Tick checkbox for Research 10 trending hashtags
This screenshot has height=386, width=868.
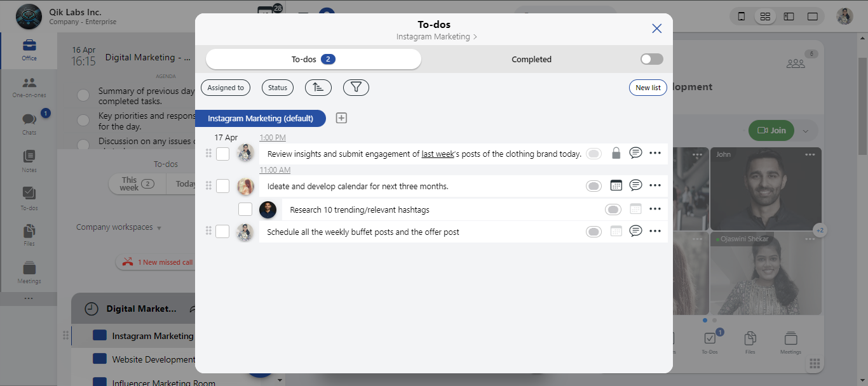[245, 210]
